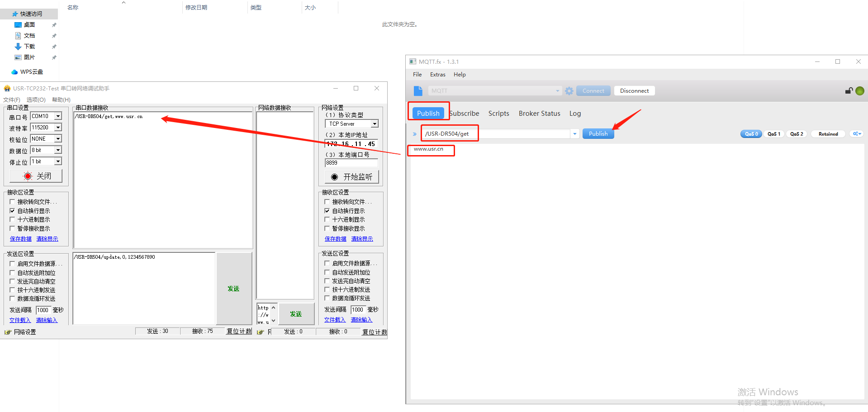
Task: Select the QoS 1 toggle
Action: click(x=773, y=134)
